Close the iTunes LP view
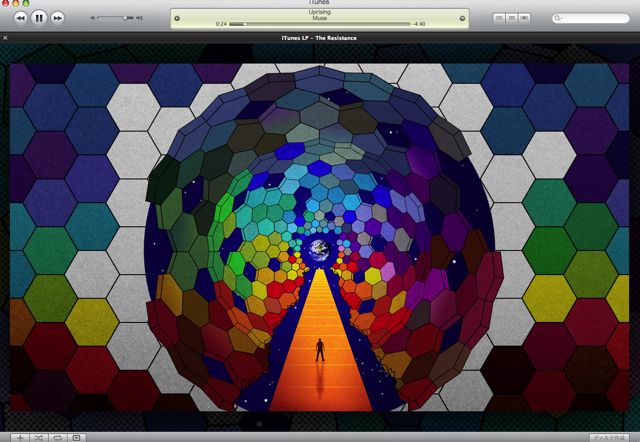 tap(5, 38)
